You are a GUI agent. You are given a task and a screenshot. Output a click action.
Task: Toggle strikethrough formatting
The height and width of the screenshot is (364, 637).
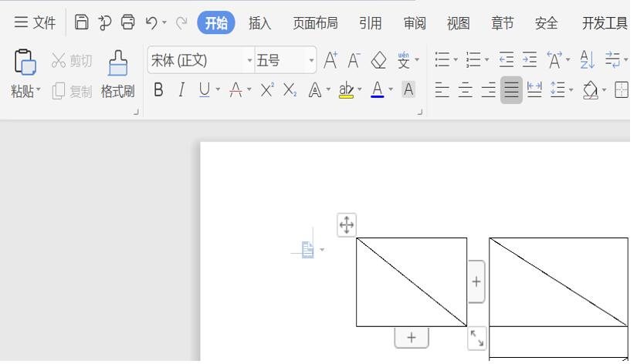[235, 89]
